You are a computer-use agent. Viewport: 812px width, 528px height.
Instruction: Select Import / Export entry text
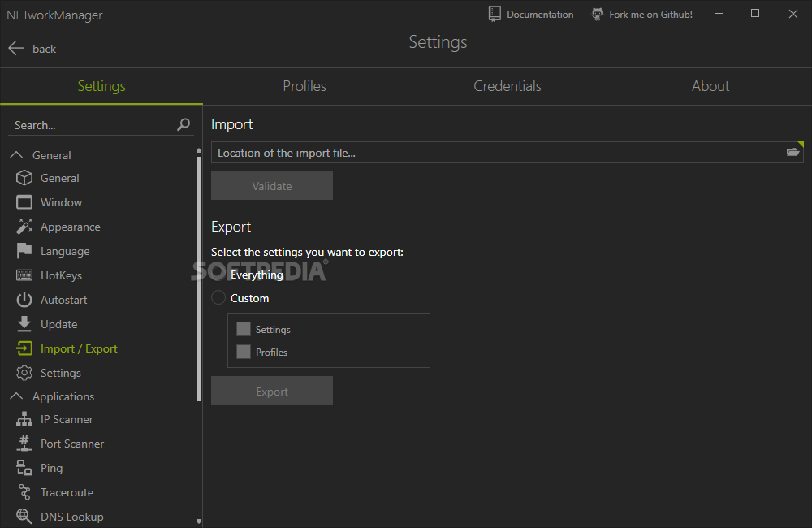click(79, 348)
